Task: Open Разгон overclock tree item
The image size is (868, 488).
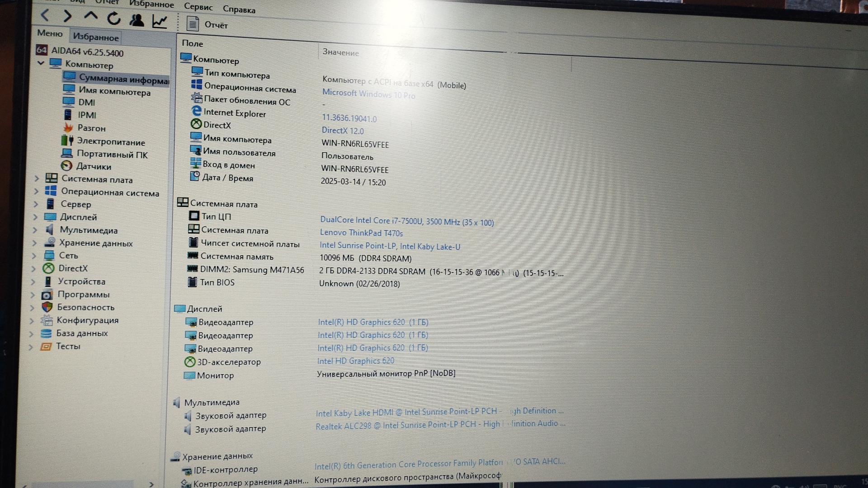Action: [91, 128]
